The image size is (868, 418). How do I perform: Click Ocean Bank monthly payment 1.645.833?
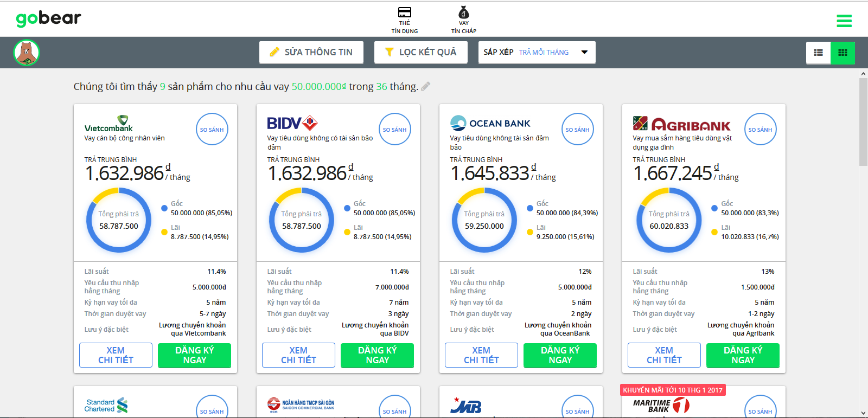(x=490, y=173)
